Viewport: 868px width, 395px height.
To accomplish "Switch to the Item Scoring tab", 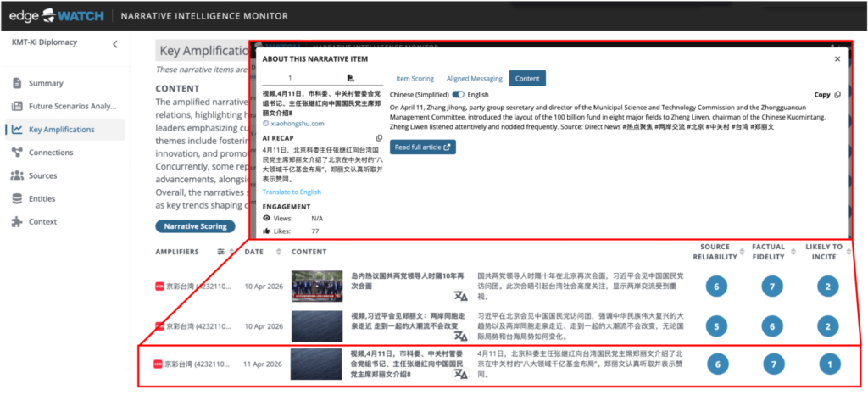I will [x=415, y=79].
